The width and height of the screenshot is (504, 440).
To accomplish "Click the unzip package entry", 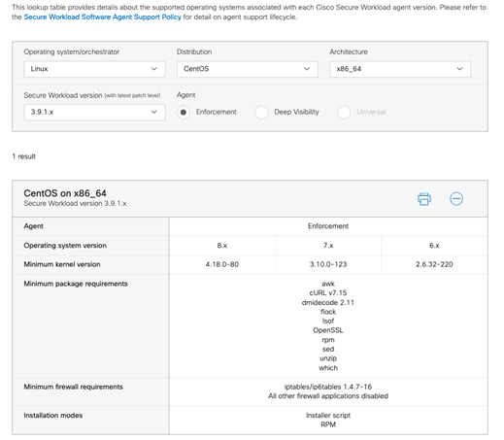I will (x=328, y=358).
